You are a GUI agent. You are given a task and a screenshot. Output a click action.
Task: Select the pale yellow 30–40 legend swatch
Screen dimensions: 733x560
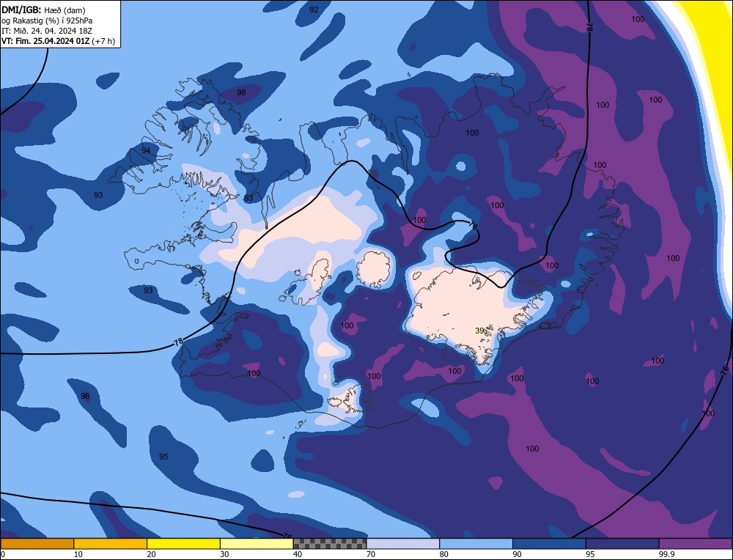(x=257, y=544)
